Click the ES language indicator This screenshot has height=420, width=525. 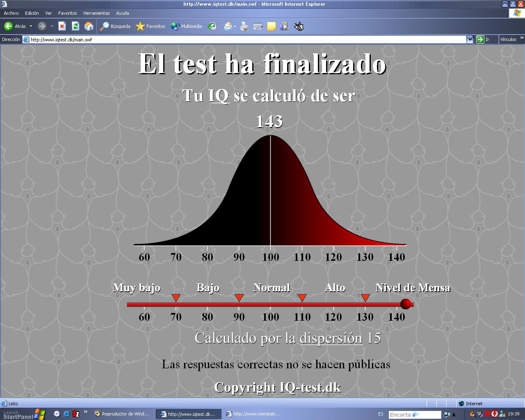[x=381, y=414]
